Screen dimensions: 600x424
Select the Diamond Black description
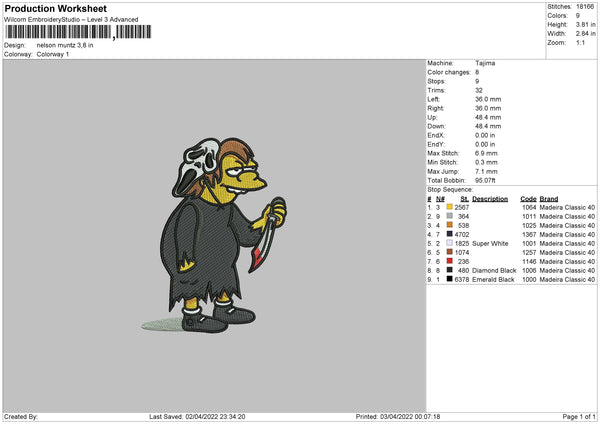[494, 271]
